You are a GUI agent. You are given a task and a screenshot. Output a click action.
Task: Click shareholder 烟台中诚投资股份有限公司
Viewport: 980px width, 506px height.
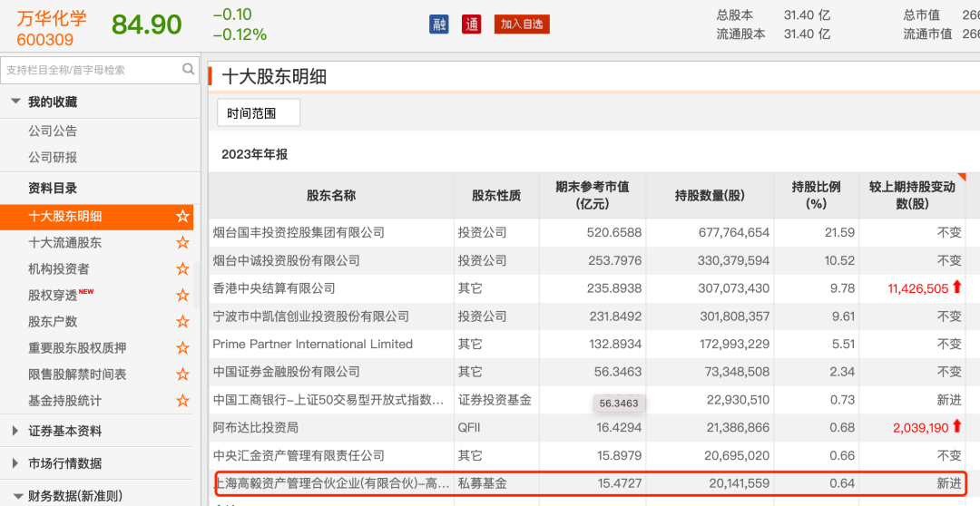coord(286,260)
